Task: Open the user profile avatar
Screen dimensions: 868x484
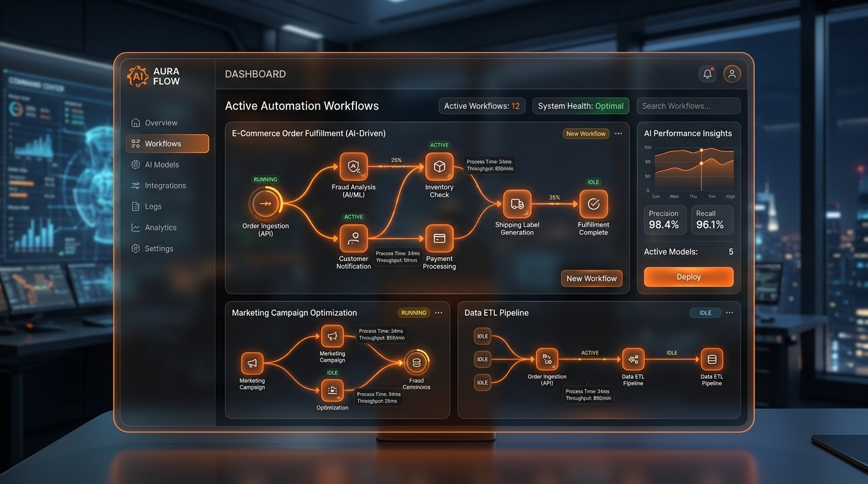Action: 732,74
